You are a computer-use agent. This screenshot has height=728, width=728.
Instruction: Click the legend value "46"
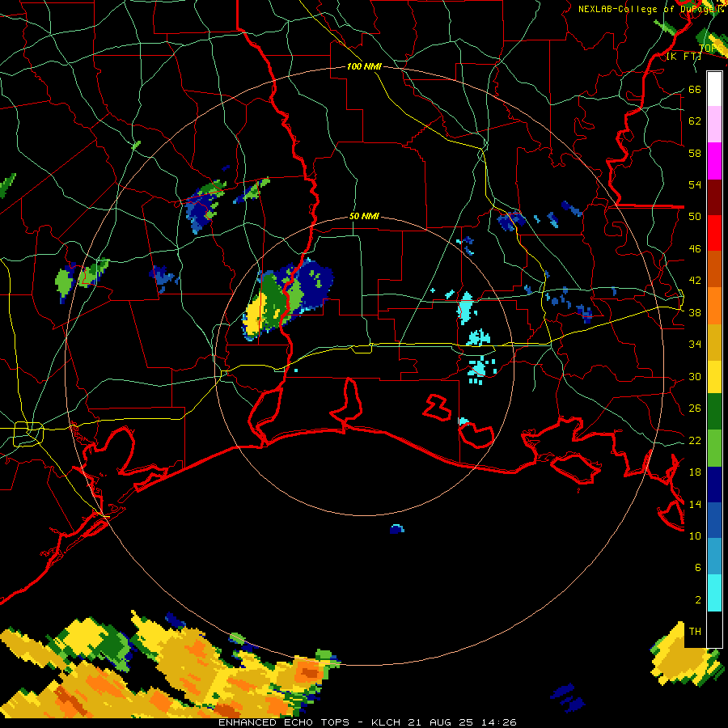click(x=695, y=249)
